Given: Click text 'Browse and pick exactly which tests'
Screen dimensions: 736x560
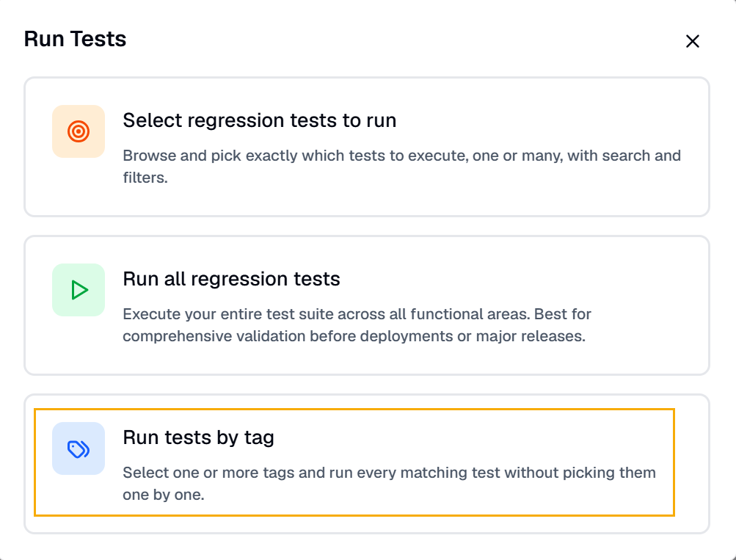Looking at the screenshot, I should pos(254,156).
